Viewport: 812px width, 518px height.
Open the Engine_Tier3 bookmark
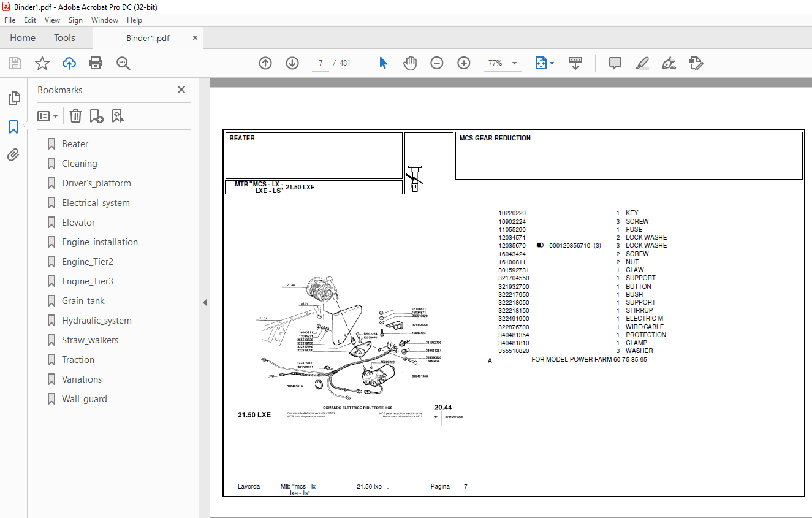pos(88,281)
